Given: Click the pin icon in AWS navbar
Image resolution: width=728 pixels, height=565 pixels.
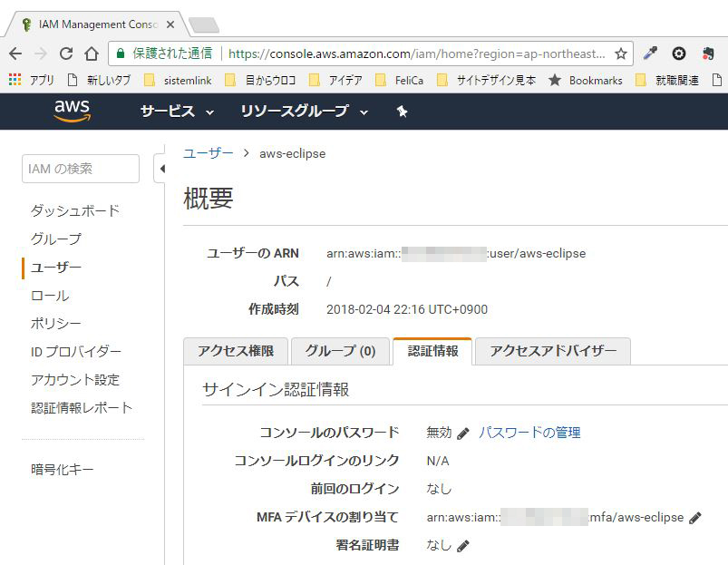Looking at the screenshot, I should pos(402,112).
